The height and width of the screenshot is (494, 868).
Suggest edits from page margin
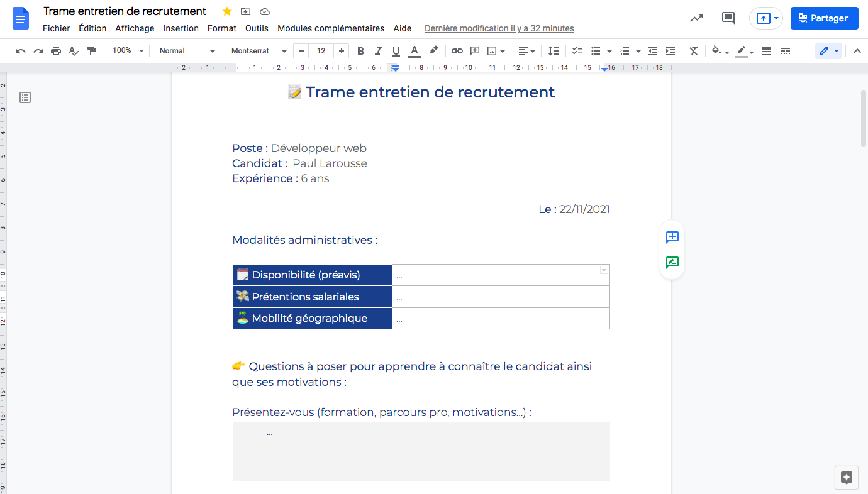pyautogui.click(x=672, y=263)
